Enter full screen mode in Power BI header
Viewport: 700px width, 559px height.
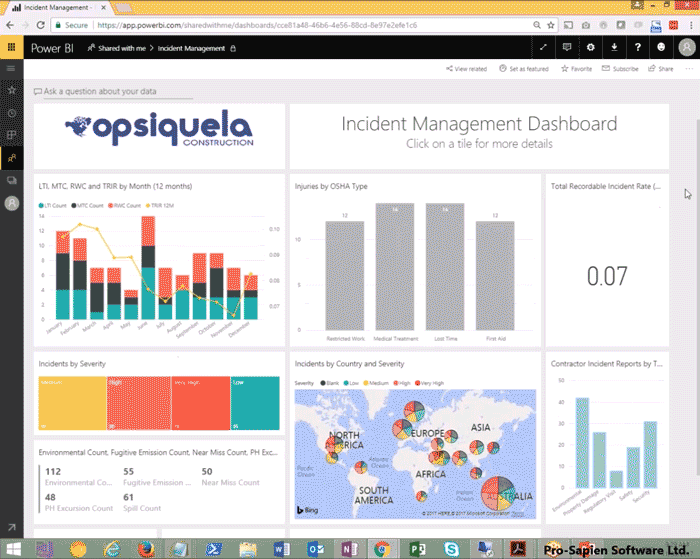click(x=543, y=47)
